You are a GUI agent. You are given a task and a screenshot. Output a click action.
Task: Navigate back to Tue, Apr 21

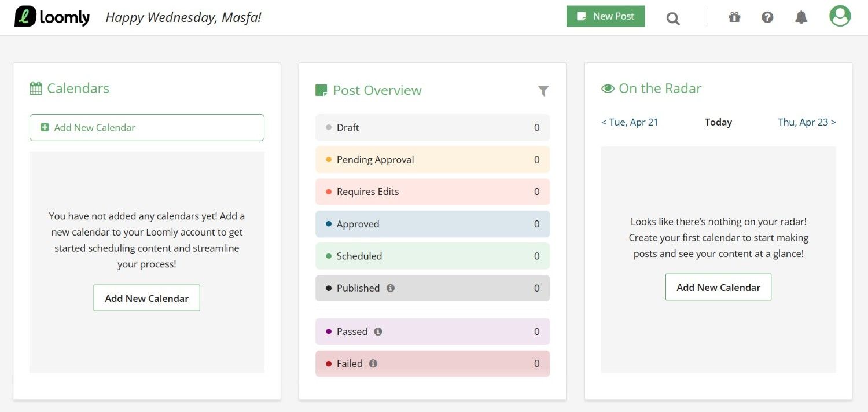tap(630, 122)
